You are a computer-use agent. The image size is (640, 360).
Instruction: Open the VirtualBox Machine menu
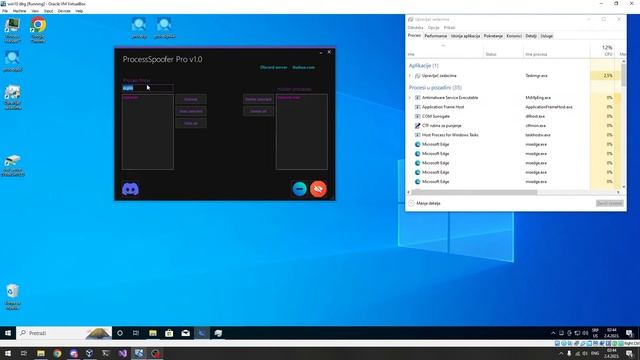19,11
